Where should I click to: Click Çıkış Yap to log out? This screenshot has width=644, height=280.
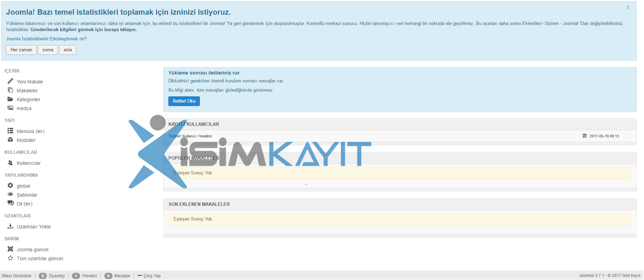point(152,276)
